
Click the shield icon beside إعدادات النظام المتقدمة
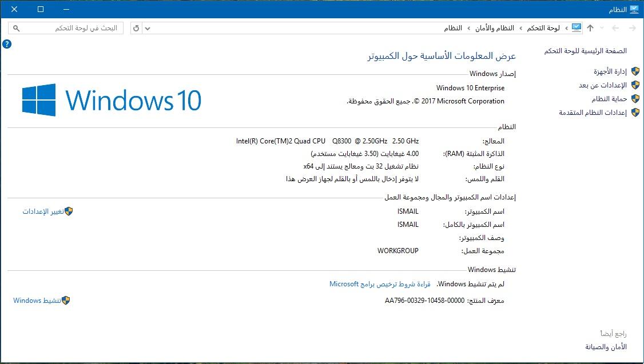(635, 113)
